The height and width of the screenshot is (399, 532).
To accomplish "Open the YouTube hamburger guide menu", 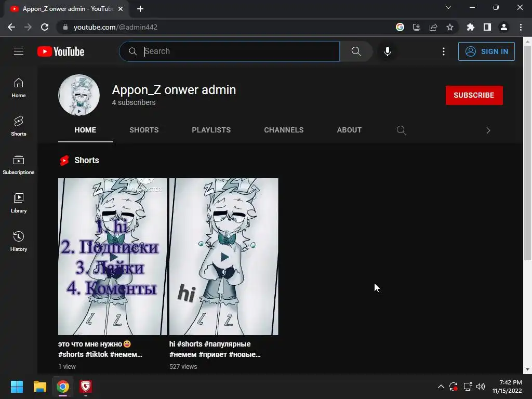I will tap(19, 51).
